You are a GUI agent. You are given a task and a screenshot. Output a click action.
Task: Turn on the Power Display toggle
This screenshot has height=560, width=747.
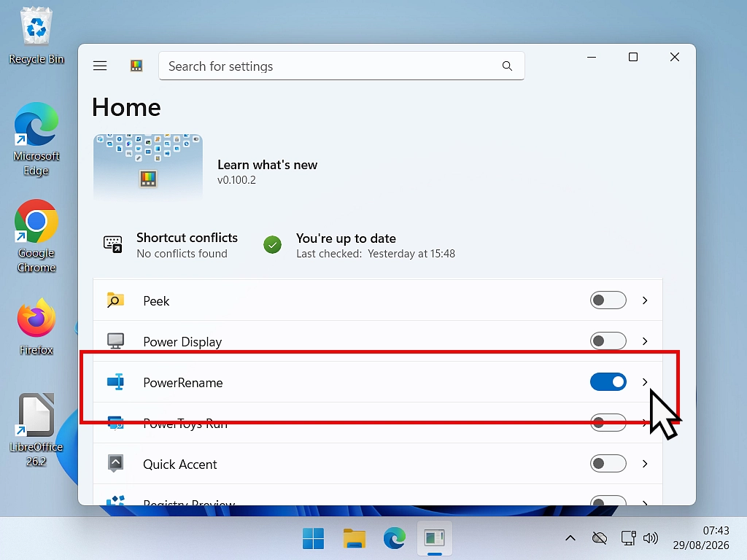click(608, 341)
